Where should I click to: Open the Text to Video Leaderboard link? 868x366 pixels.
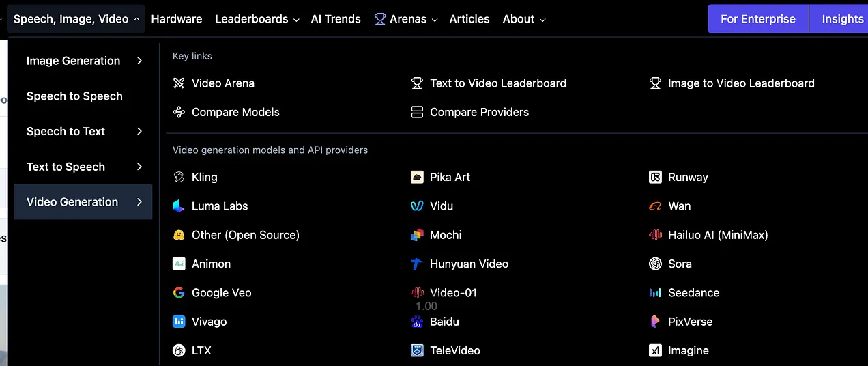(x=497, y=83)
